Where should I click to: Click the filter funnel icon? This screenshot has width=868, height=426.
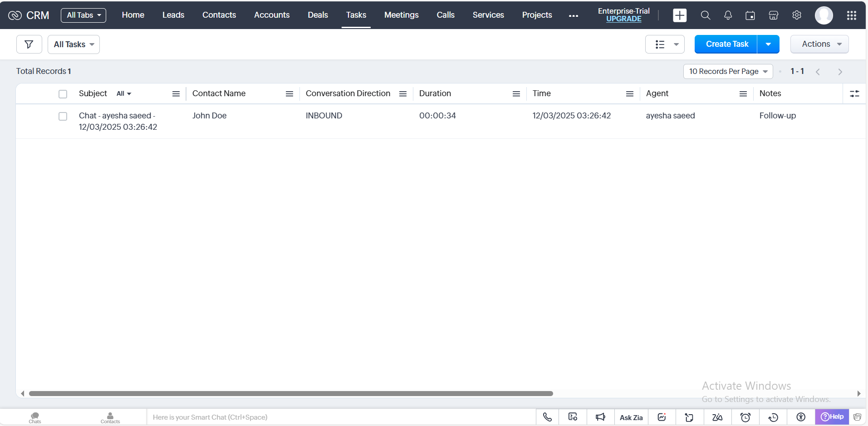pos(29,44)
